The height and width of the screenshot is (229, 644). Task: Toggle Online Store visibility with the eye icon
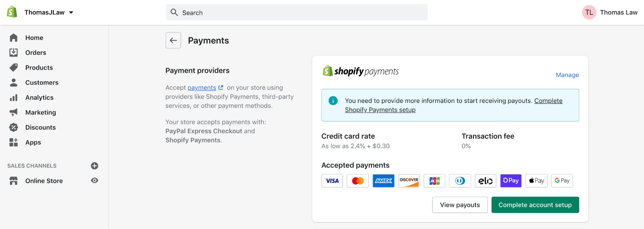(94, 180)
